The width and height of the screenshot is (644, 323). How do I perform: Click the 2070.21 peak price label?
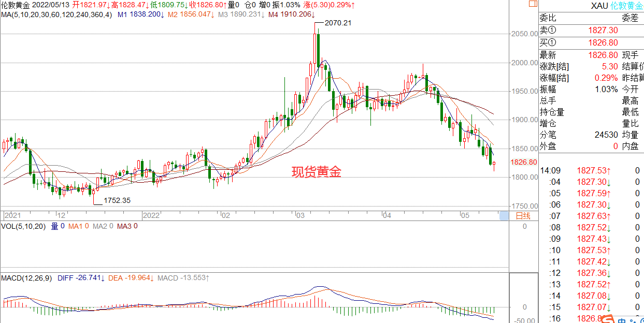tap(338, 23)
